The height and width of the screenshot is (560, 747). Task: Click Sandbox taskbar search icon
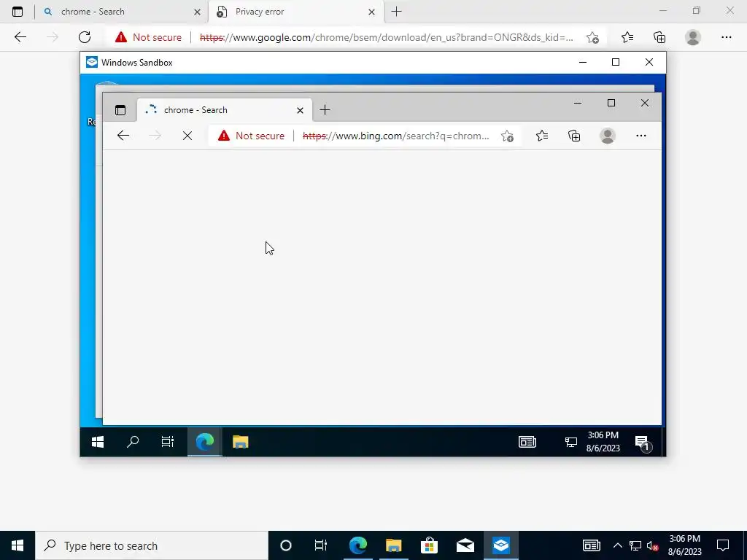point(133,442)
